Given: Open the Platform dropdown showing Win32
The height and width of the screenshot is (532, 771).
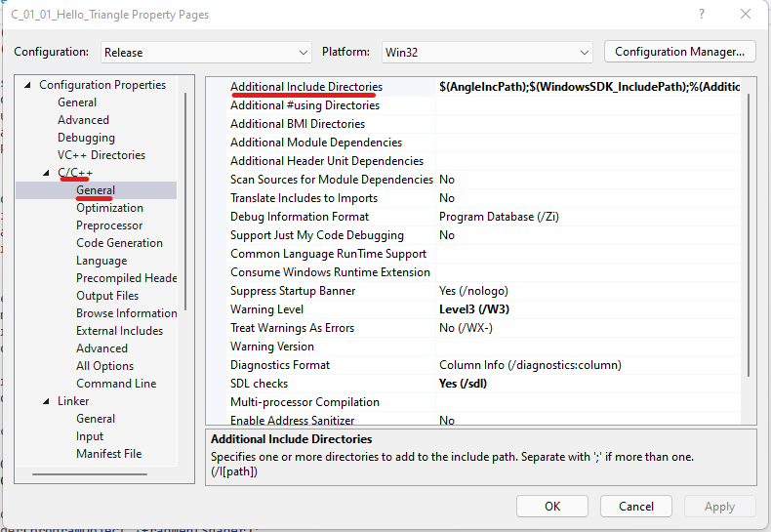Looking at the screenshot, I should click(x=487, y=52).
